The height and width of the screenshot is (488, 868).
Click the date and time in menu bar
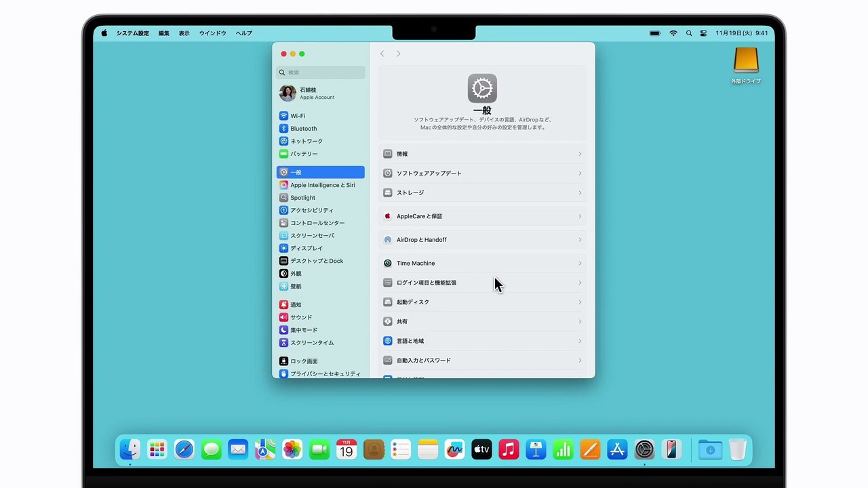point(742,33)
